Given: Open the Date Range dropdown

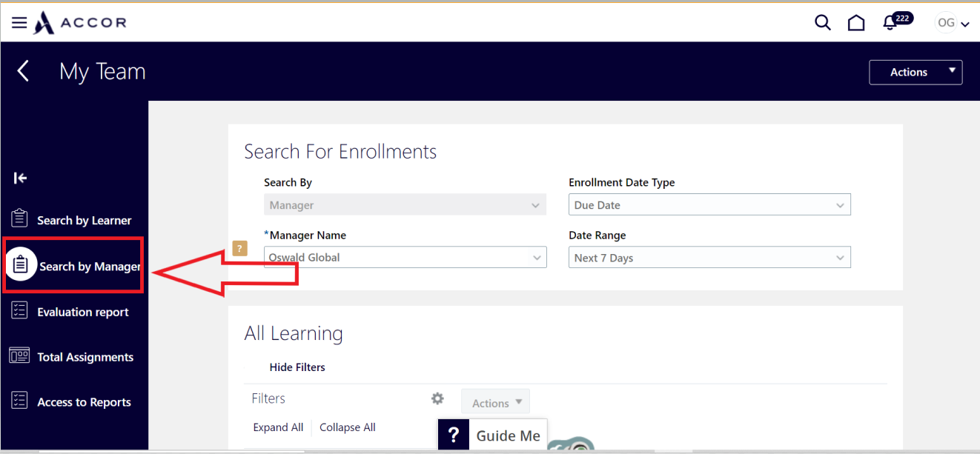Looking at the screenshot, I should click(709, 258).
